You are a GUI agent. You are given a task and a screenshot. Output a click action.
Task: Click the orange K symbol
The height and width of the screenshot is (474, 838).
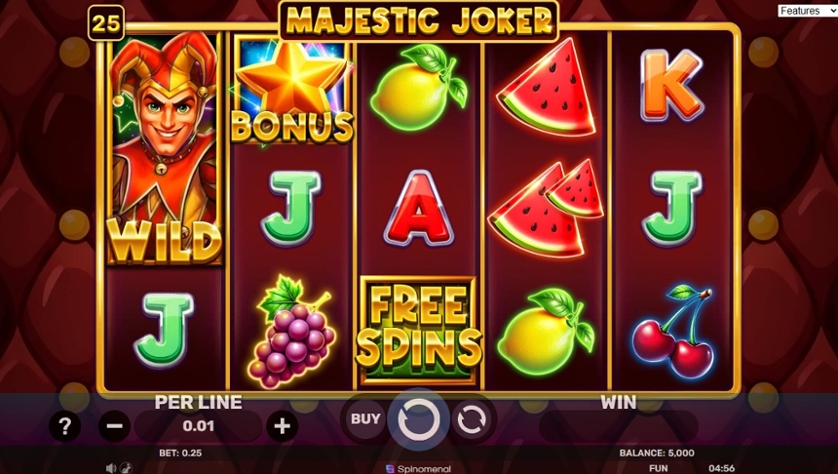coord(672,86)
